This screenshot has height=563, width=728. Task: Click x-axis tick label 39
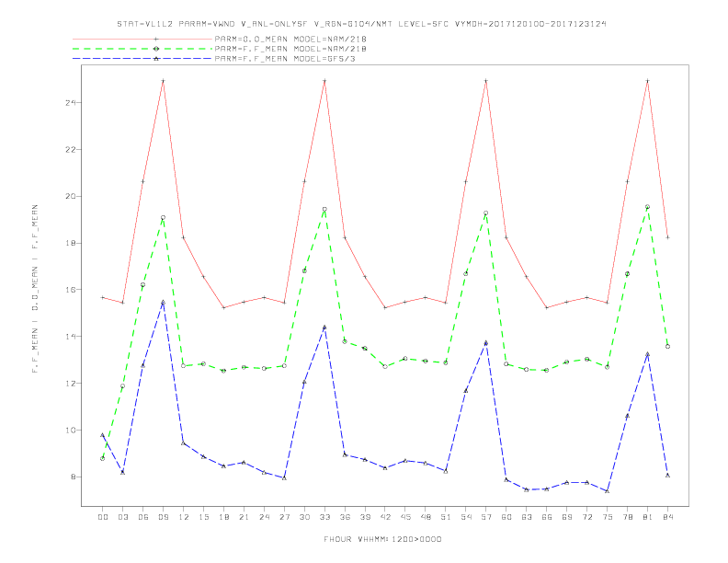365,517
